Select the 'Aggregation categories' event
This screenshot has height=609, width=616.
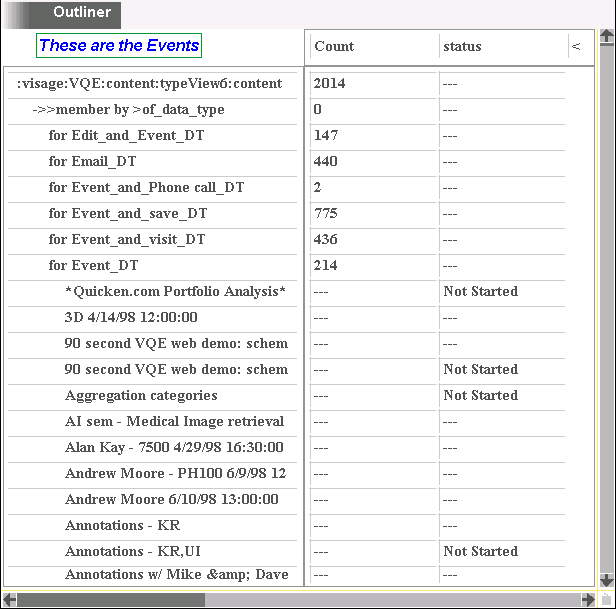[x=141, y=396]
